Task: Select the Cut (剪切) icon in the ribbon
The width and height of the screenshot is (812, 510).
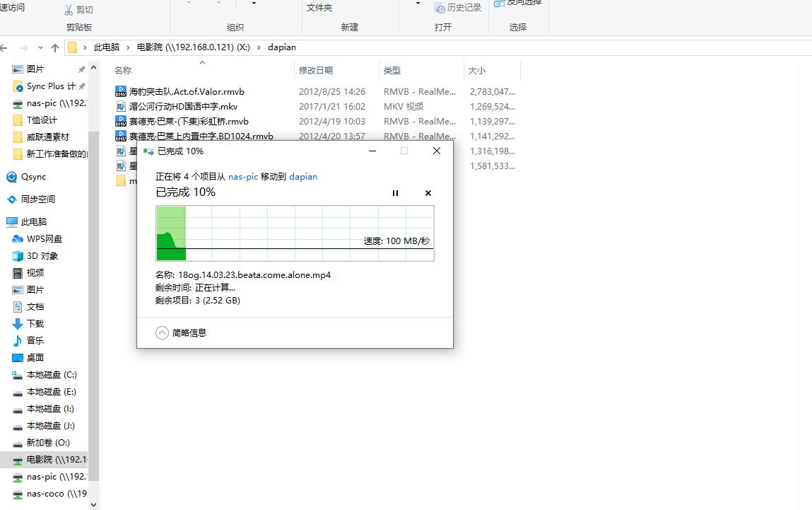Action: coord(69,9)
